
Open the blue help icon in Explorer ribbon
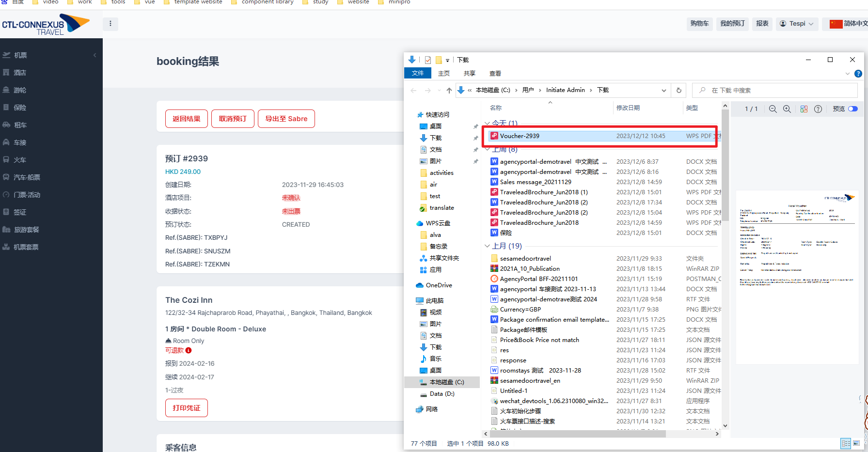[x=858, y=74]
